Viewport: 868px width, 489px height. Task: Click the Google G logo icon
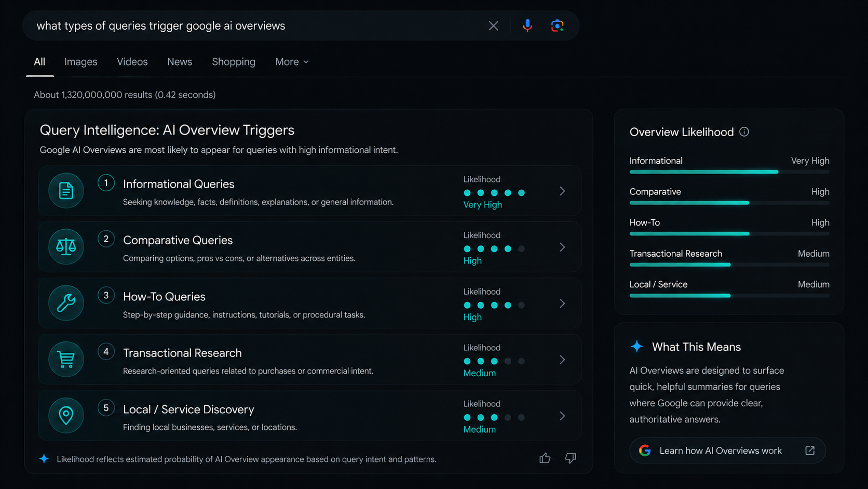pyautogui.click(x=645, y=451)
